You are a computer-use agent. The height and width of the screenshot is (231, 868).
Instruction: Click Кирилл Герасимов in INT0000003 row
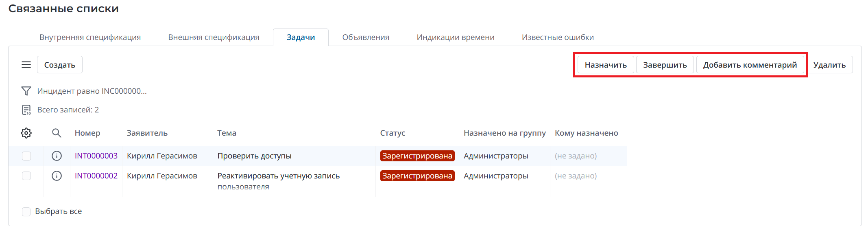(x=162, y=156)
